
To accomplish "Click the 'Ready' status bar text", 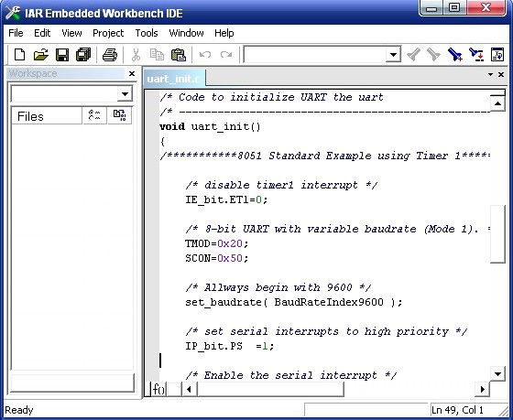I will [19, 410].
